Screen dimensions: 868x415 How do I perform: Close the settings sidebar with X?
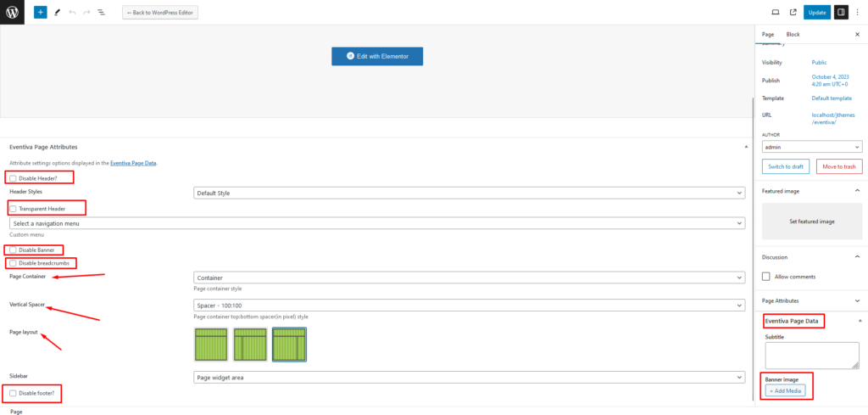pyautogui.click(x=857, y=34)
